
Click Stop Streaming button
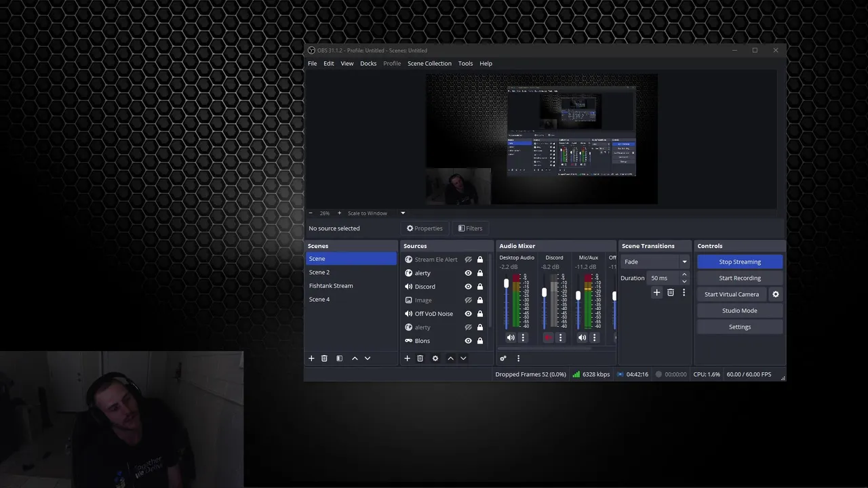740,262
